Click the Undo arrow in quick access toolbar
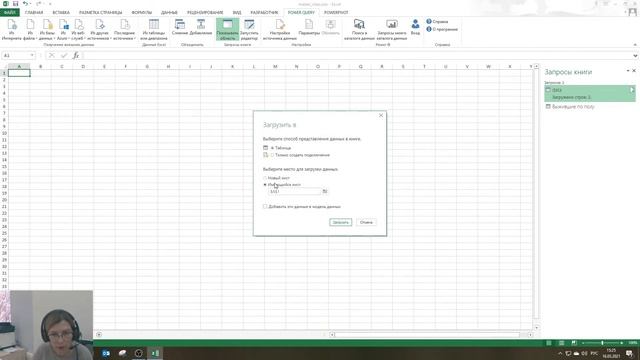Image resolution: width=640 pixels, height=360 pixels. (25, 4)
